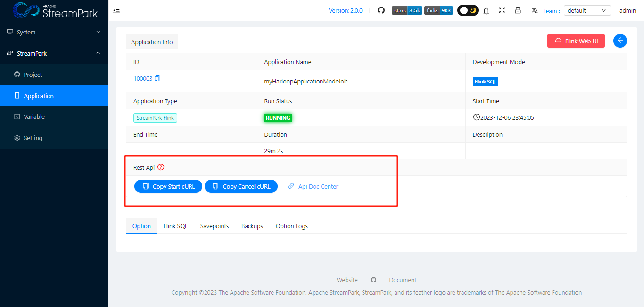Enter fullscreen mode via the expand icon
The image size is (644, 307).
502,10
